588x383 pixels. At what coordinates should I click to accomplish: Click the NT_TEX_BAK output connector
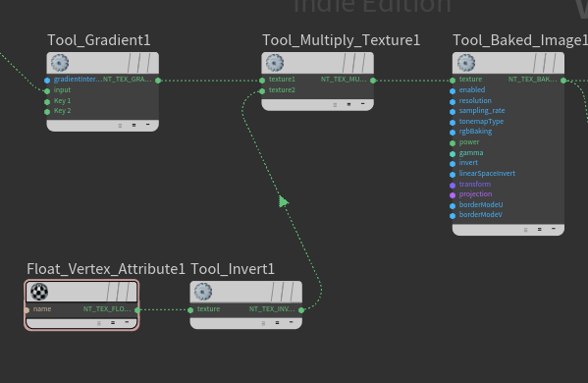563,81
